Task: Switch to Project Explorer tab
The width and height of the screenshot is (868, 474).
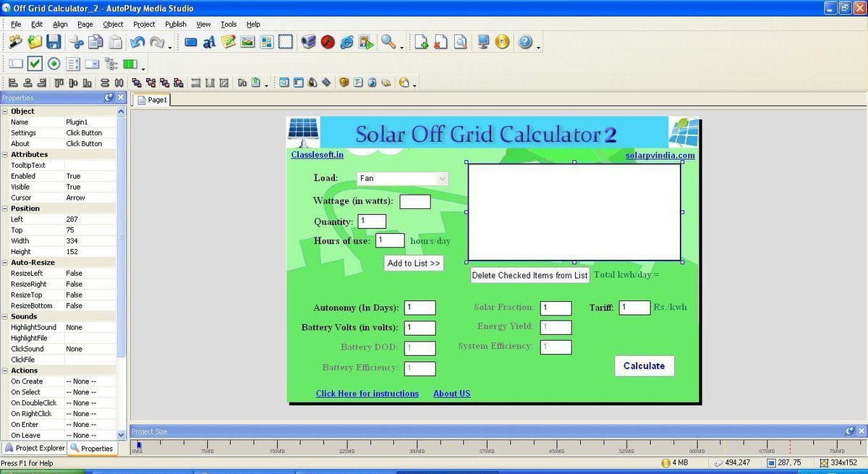Action: (x=35, y=448)
